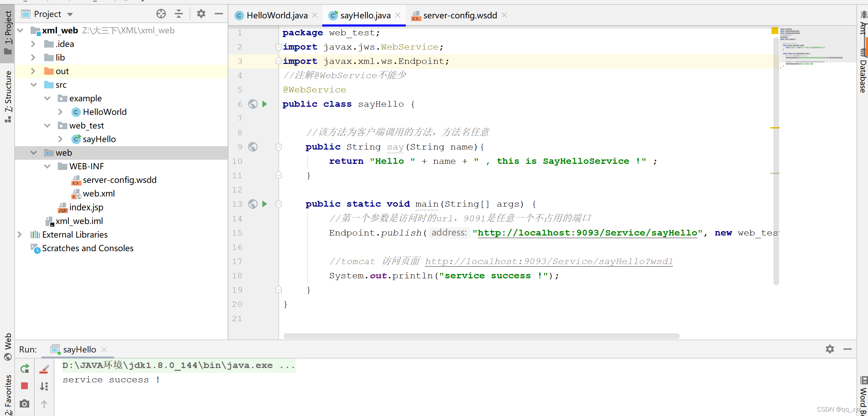Click the locate file crosshair icon
The width and height of the screenshot is (868, 416).
(161, 14)
